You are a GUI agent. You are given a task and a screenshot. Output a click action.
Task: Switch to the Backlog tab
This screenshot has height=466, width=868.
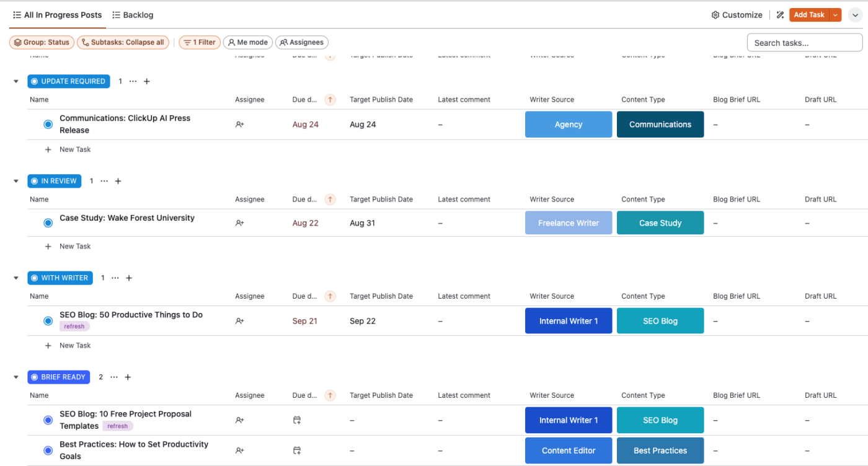tap(133, 15)
